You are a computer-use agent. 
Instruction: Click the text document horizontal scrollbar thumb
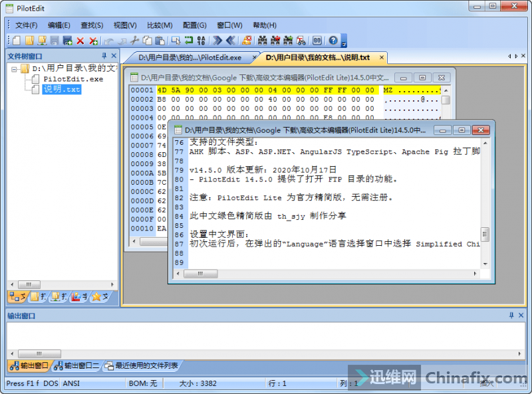click(x=201, y=274)
